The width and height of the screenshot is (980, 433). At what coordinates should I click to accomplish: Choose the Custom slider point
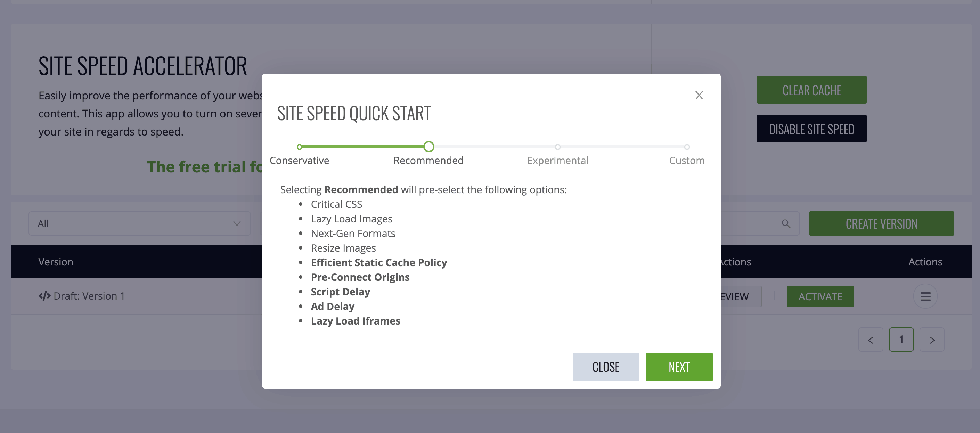(x=687, y=147)
